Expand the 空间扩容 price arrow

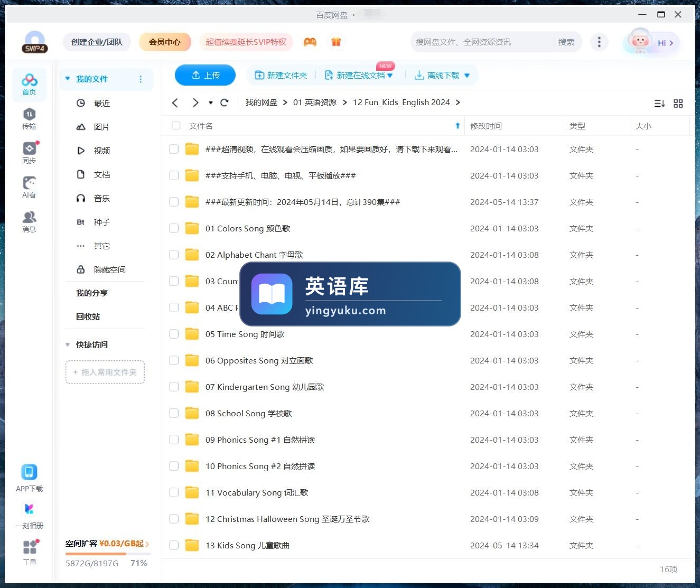click(x=147, y=544)
